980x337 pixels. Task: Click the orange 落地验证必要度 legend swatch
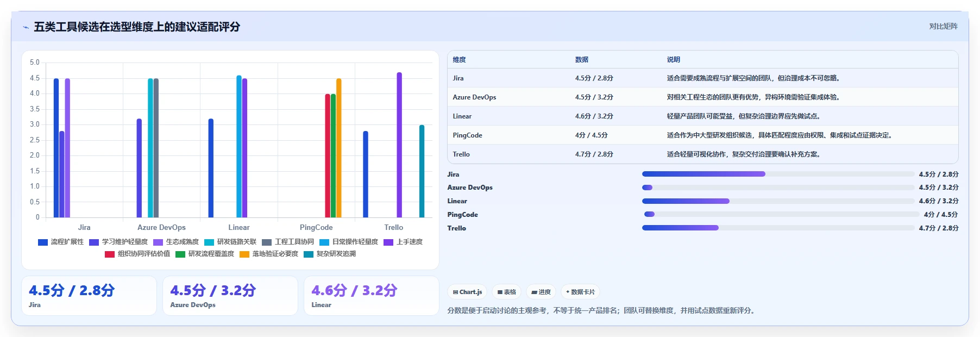[244, 254]
